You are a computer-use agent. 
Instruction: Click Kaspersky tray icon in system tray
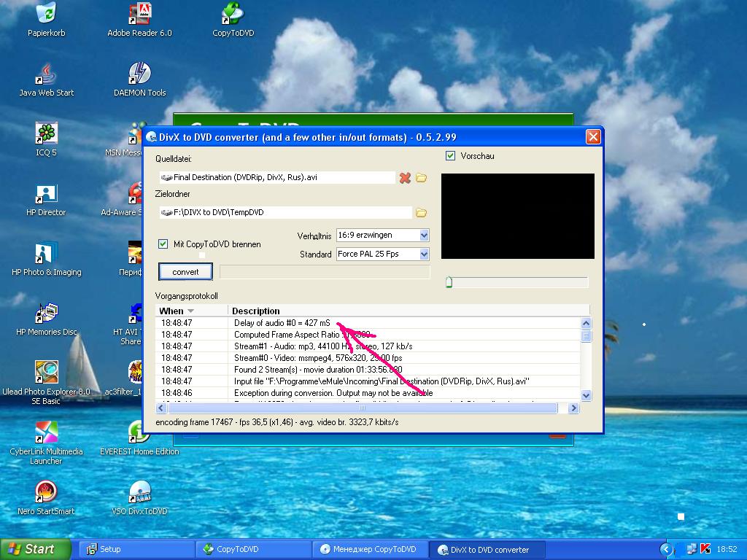705,549
